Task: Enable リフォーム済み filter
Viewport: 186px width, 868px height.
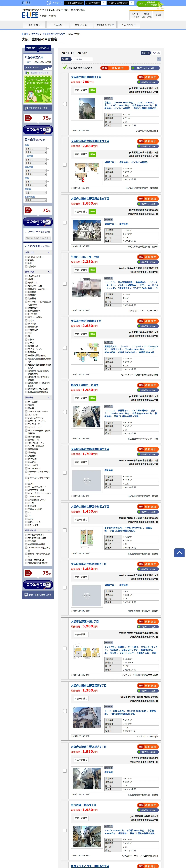Action: (x=26, y=317)
